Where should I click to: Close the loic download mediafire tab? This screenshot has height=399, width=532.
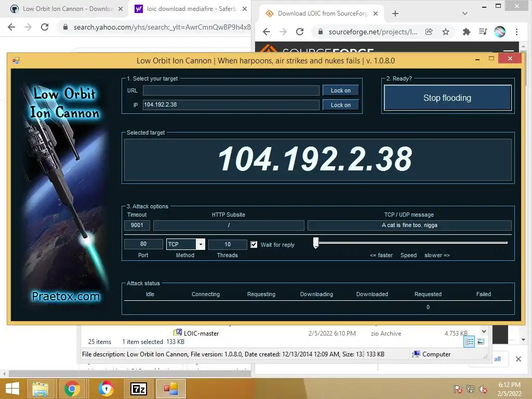click(245, 9)
